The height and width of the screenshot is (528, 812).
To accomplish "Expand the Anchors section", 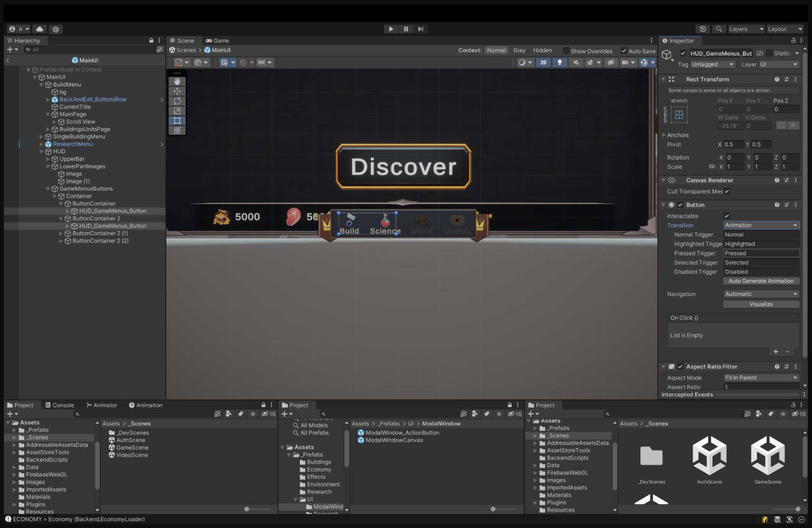I will click(x=664, y=135).
